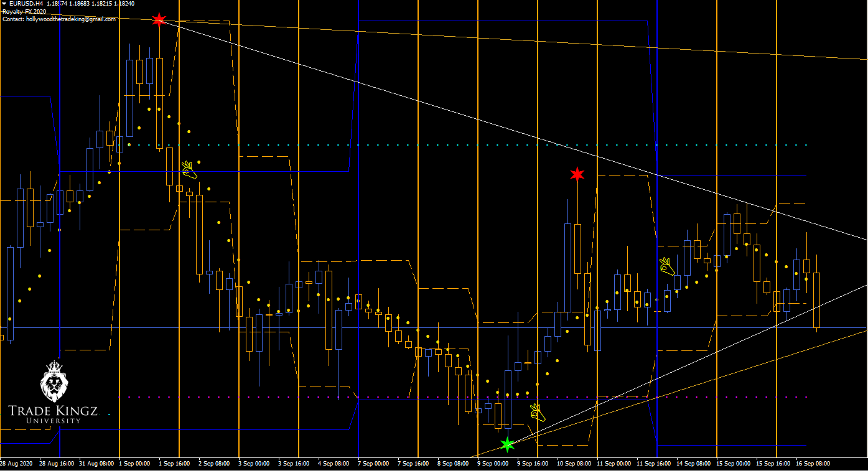868x473 pixels.
Task: Click the '7 Sep 00:00' time axis label
Action: 373,464
